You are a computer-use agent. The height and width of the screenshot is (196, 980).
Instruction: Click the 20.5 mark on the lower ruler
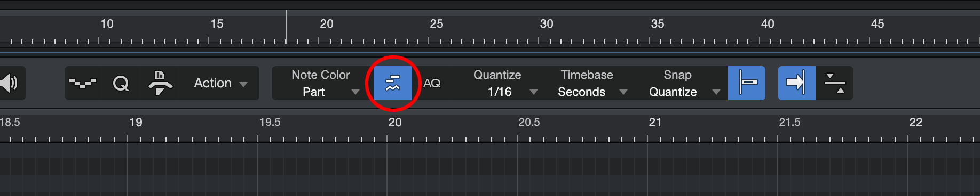pyautogui.click(x=529, y=122)
